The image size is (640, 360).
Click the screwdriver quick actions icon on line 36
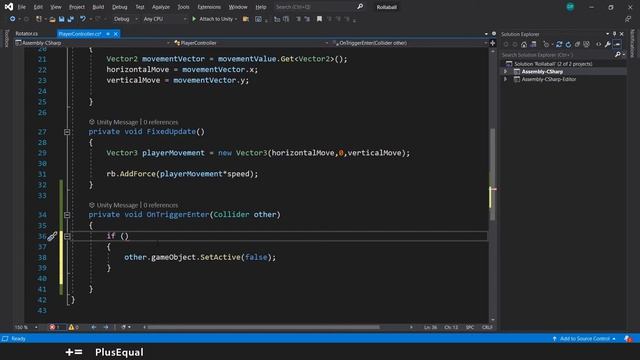(52, 236)
